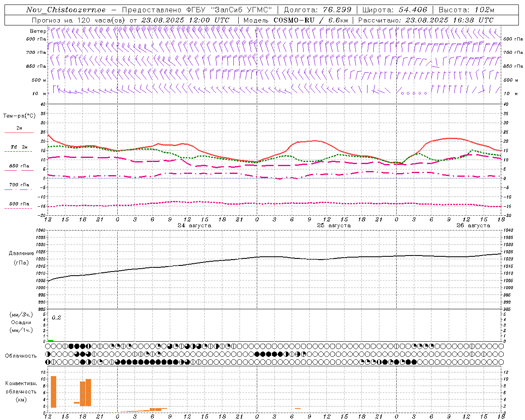525x420 pixels.
Task: Click the Давление pressure label
Action: (21, 253)
